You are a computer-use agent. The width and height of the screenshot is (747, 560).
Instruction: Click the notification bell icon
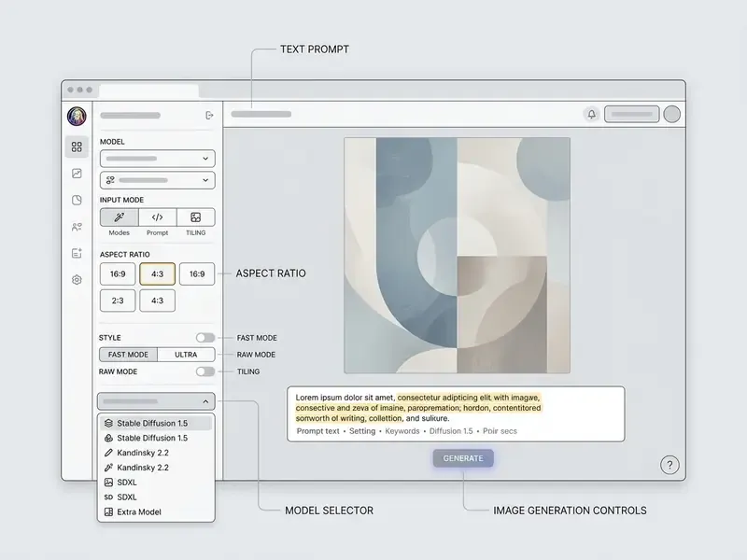pyautogui.click(x=591, y=114)
